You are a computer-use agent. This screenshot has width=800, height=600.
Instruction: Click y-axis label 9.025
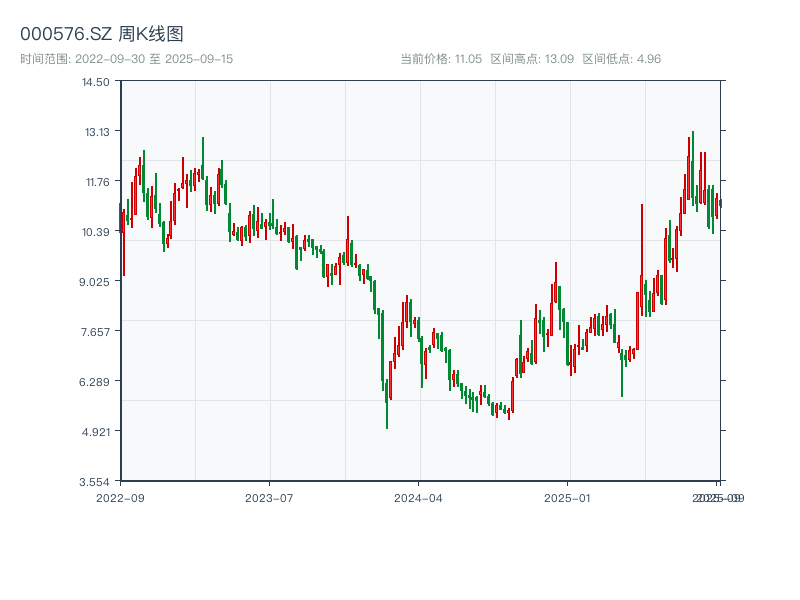coord(94,282)
